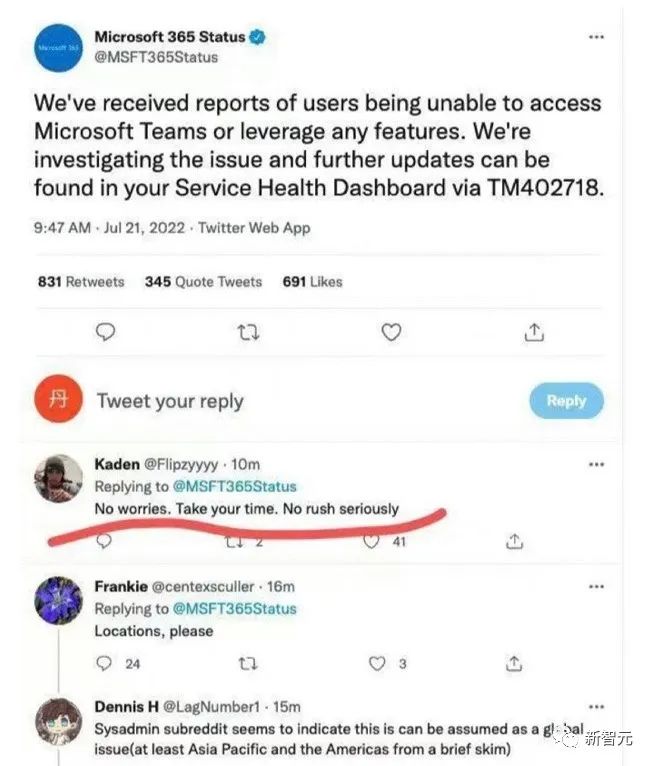Image resolution: width=653 pixels, height=766 pixels.
Task: View the 345 Quote Tweets list
Action: click(x=203, y=282)
